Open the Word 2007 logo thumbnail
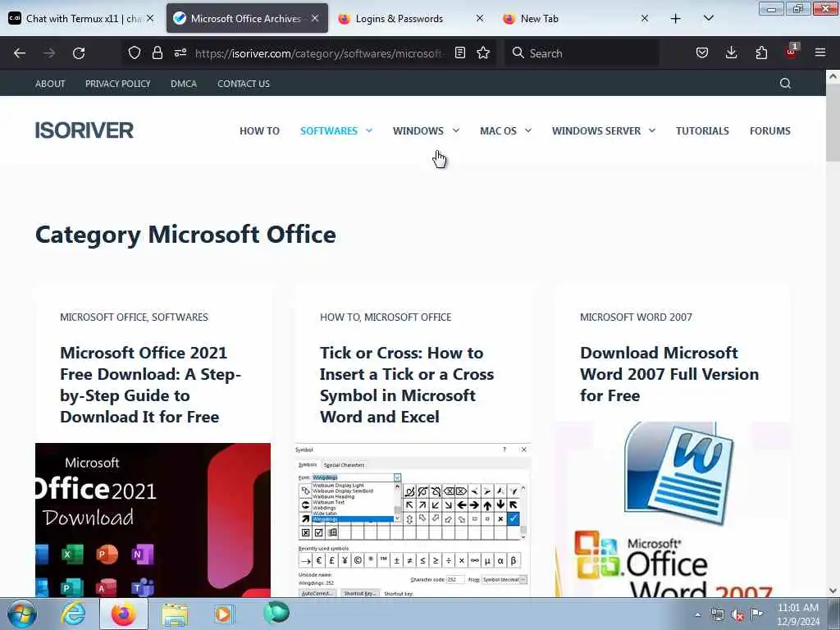Image resolution: width=840 pixels, height=630 pixels. (673, 509)
